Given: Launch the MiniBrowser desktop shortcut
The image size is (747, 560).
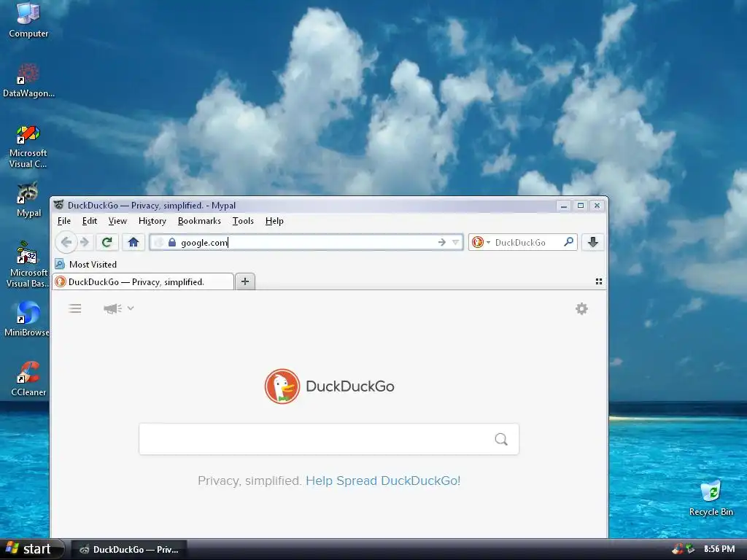Looking at the screenshot, I should coord(27,319).
